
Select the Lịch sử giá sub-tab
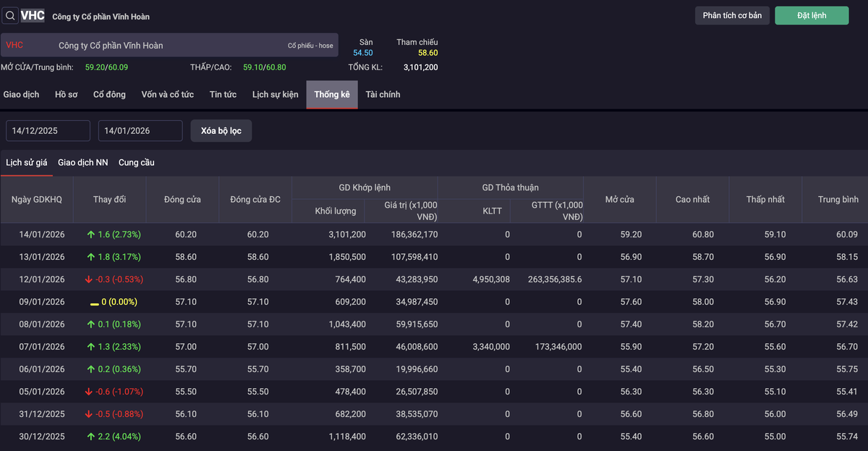point(26,163)
